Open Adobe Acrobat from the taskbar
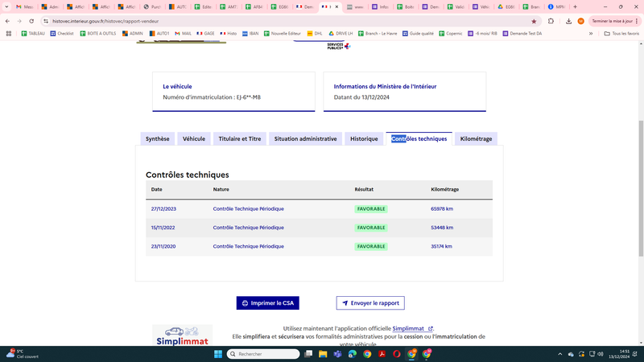This screenshot has height=362, width=644. pos(382,354)
